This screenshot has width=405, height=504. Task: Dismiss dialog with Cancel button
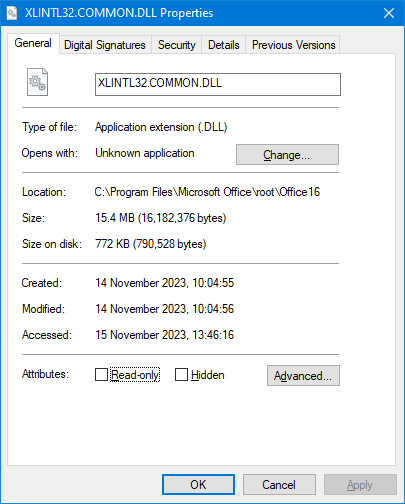click(x=279, y=485)
